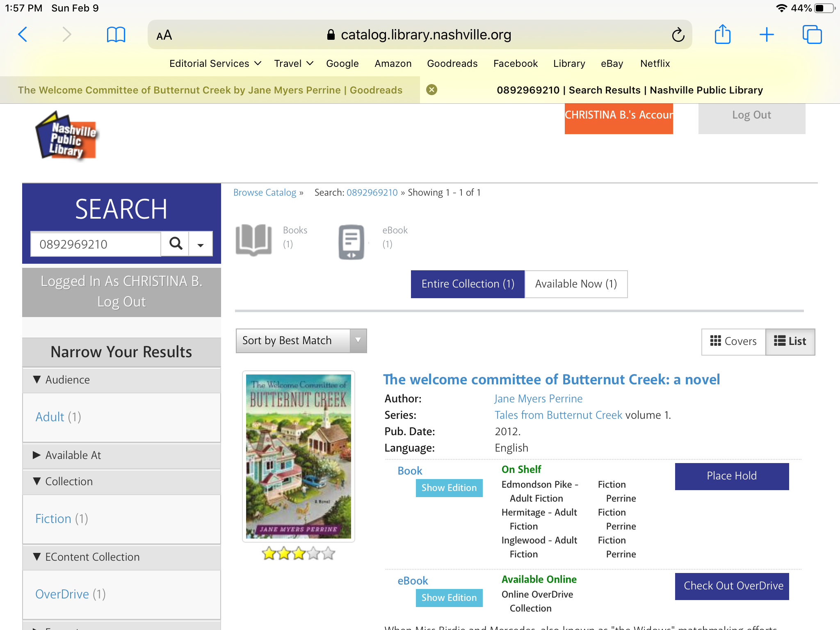Close the Goodreads tab with the X
The image size is (840, 630).
pos(431,90)
